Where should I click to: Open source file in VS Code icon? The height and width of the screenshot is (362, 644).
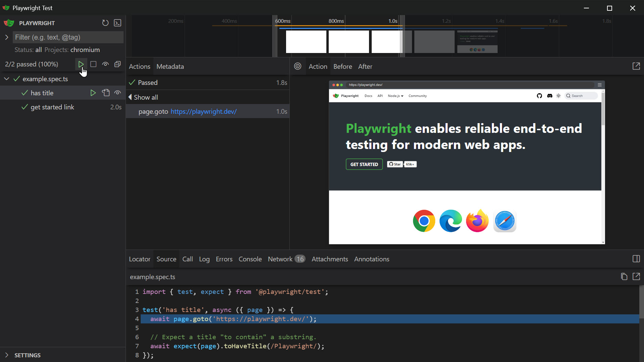click(x=636, y=276)
